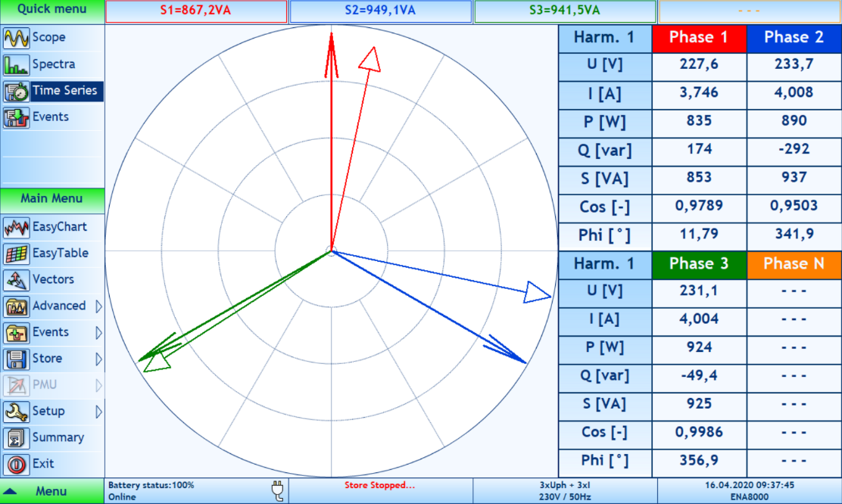This screenshot has height=504, width=842.
Task: Click the Quick menu header
Action: click(51, 10)
